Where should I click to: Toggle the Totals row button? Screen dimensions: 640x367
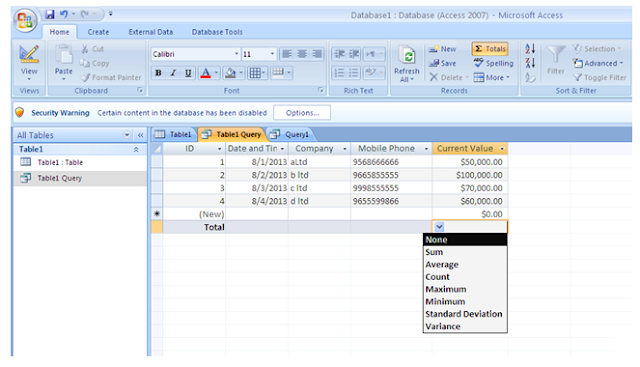pos(490,49)
